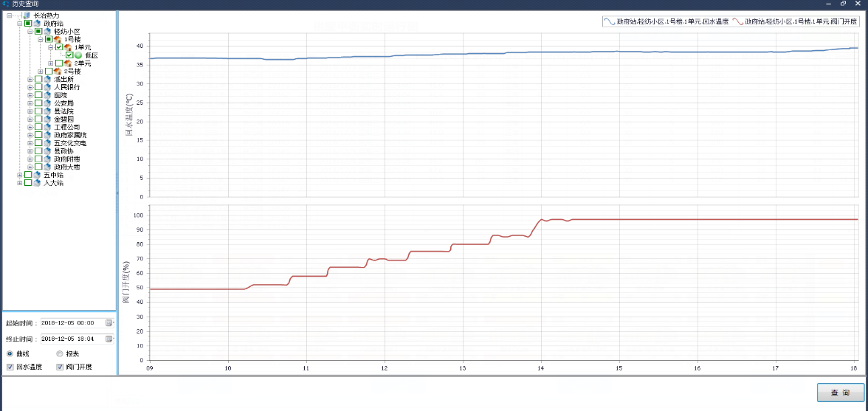Click the blue 回水温度 legend curve icon
This screenshot has height=411, width=868.
pos(609,22)
